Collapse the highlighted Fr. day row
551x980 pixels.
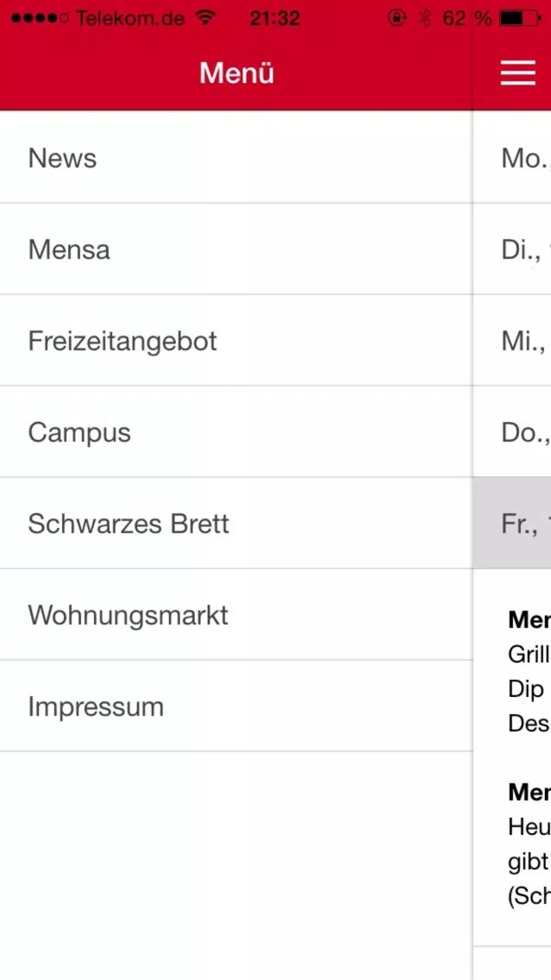point(512,523)
